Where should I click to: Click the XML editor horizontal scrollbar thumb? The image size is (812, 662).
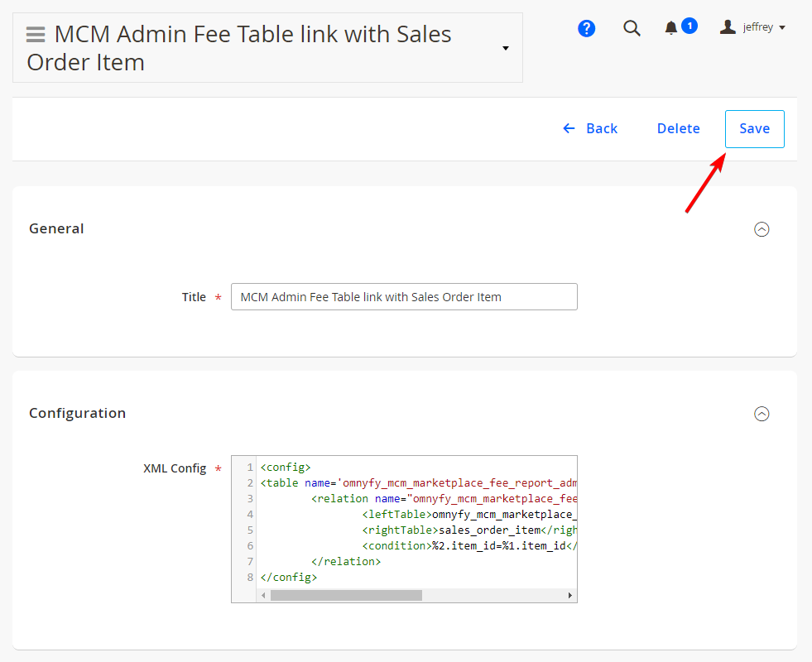[x=346, y=595]
